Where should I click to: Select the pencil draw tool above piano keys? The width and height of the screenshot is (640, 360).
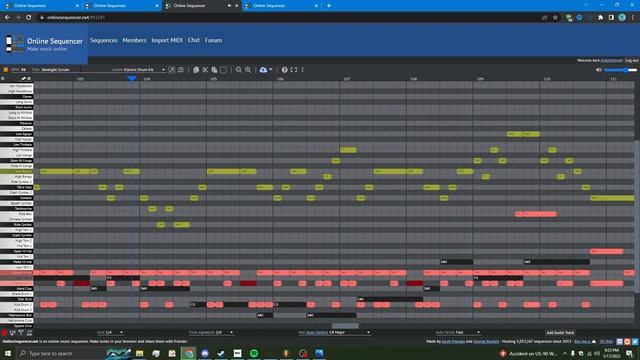click(24, 78)
